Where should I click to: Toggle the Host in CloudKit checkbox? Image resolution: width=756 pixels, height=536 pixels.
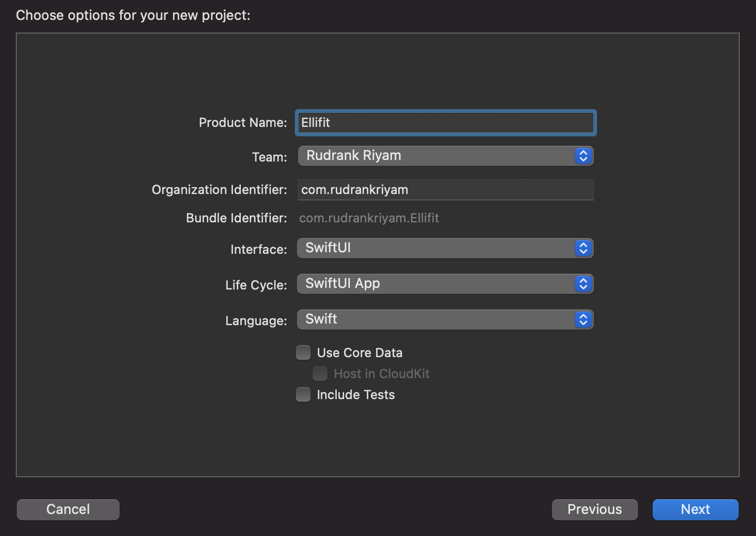click(x=320, y=373)
